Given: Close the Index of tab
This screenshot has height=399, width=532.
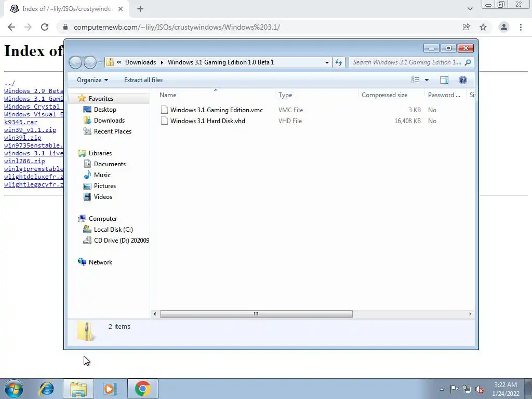Looking at the screenshot, I should (x=121, y=9).
